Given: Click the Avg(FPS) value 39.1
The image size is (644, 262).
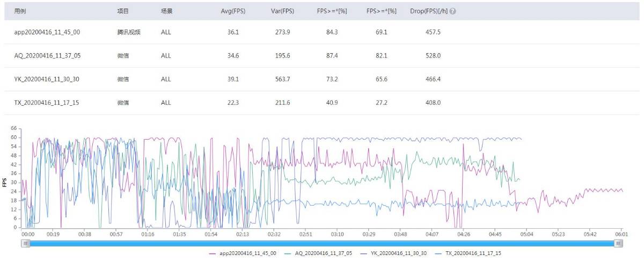Looking at the screenshot, I should (x=233, y=79).
